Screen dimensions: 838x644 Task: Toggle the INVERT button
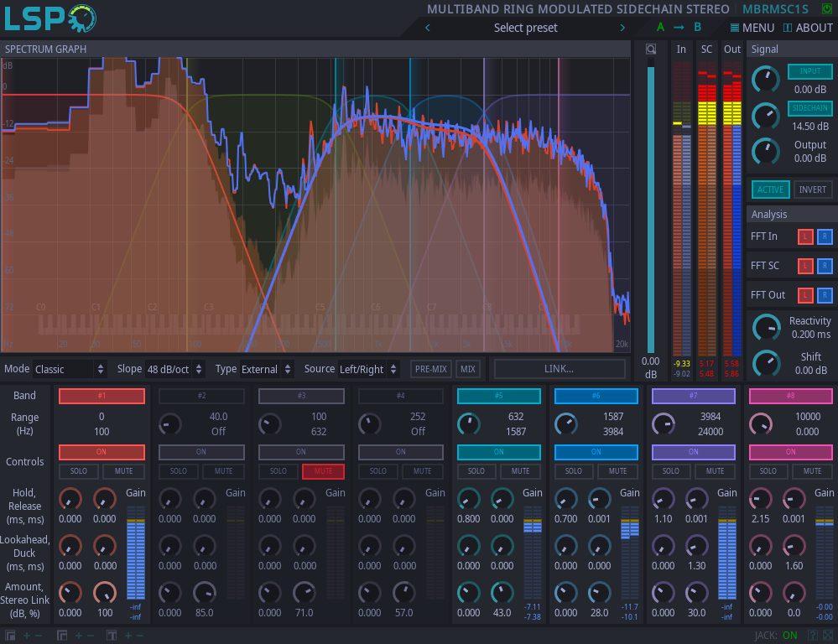812,190
